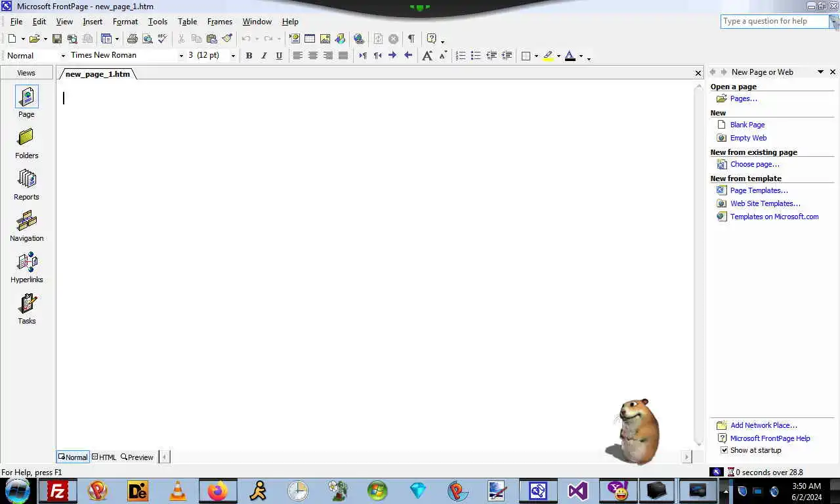Click the Insert Table icon
Viewport: 840px width, 504px height.
[x=310, y=39]
